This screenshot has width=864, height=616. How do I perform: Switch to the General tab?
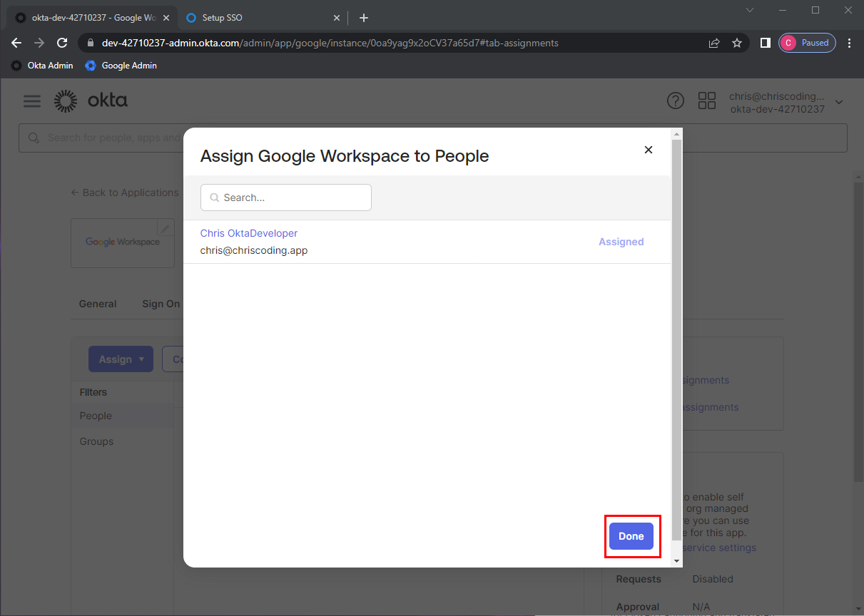click(98, 304)
